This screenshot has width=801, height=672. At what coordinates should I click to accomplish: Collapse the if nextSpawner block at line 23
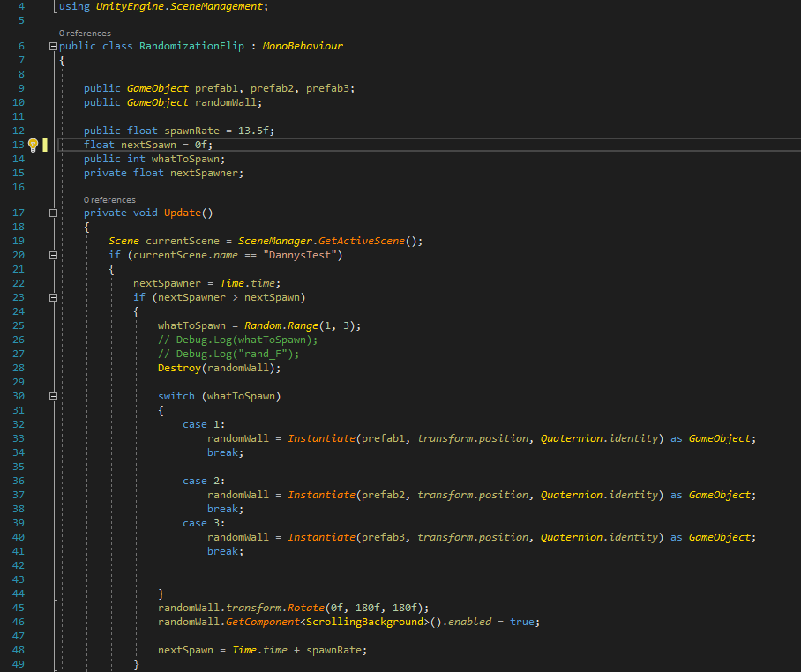[x=53, y=298]
